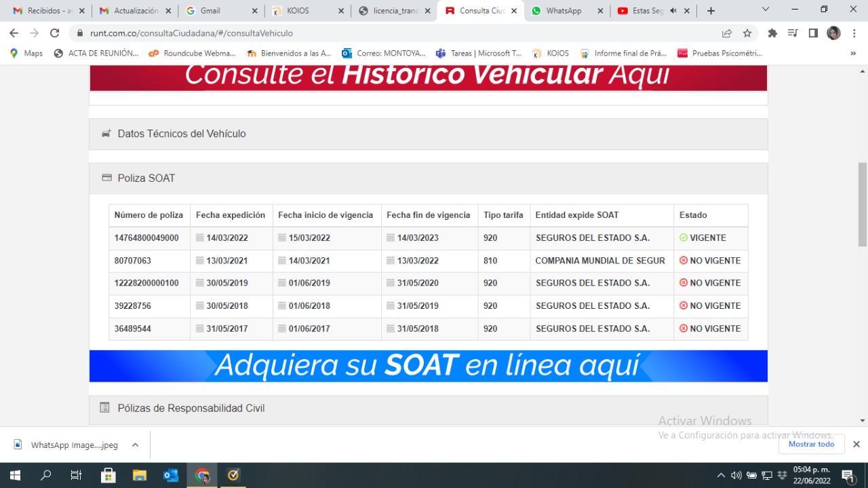868x488 pixels.
Task: Click Mostrar todo downloads button
Action: tap(811, 444)
